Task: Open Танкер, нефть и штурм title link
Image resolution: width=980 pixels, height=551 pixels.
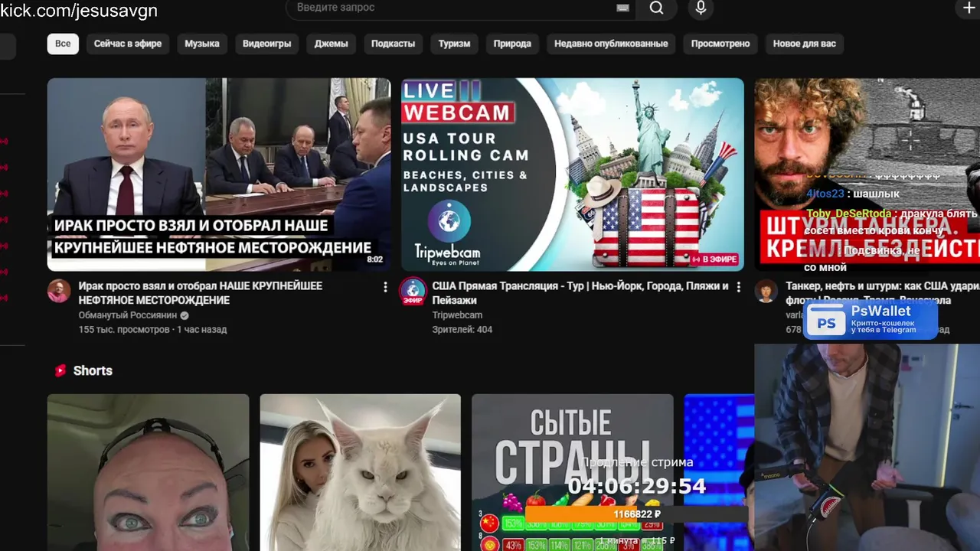Action: click(883, 293)
